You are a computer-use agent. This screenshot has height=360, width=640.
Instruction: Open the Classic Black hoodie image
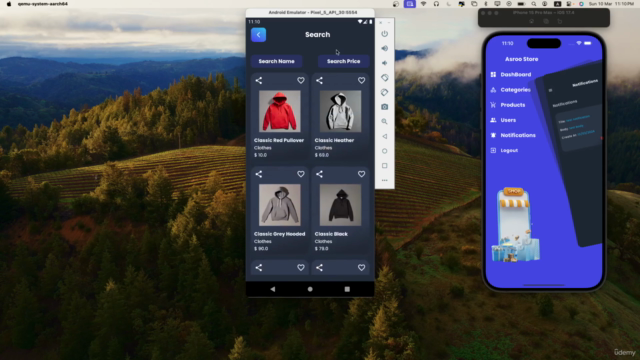point(340,205)
